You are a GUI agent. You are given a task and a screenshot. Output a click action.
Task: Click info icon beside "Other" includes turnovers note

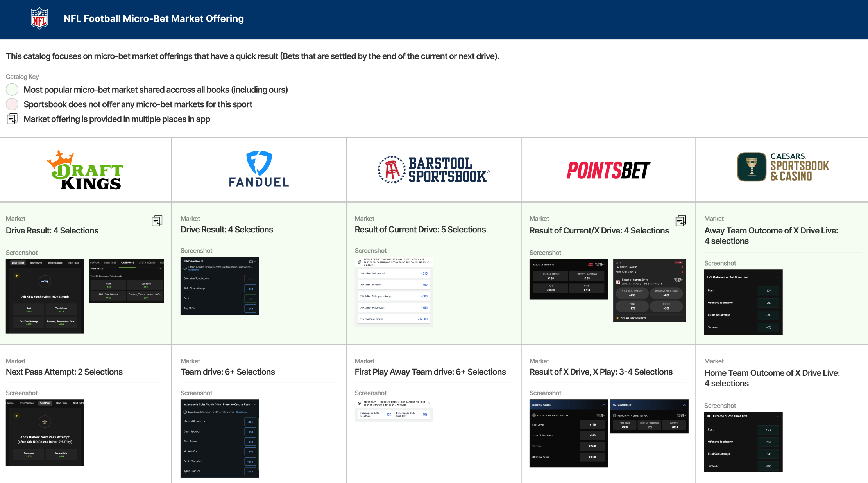pyautogui.click(x=185, y=268)
